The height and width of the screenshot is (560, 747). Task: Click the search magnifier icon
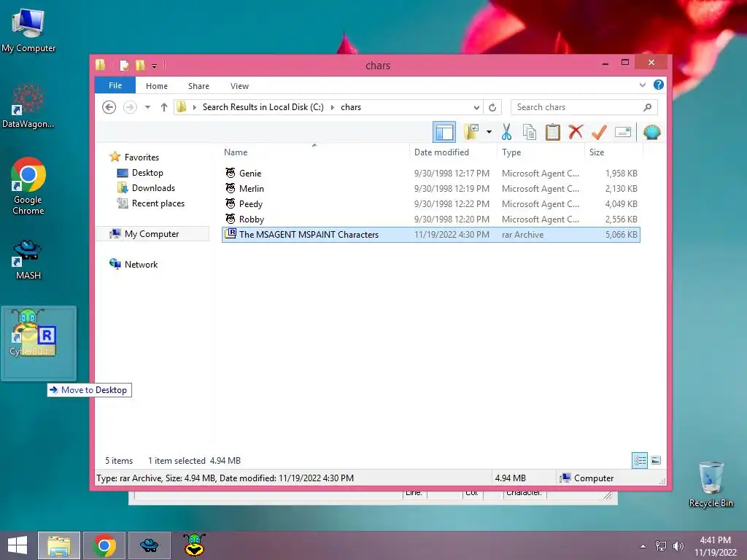[x=648, y=107]
